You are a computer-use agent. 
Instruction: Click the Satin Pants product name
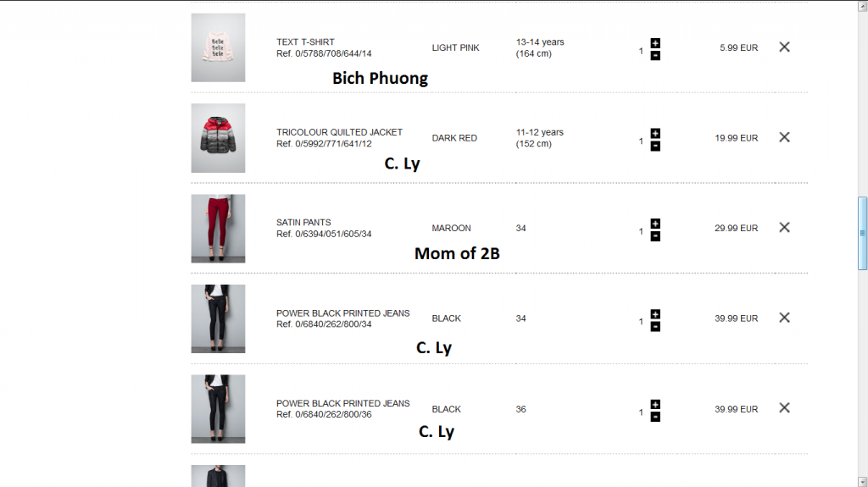(303, 223)
